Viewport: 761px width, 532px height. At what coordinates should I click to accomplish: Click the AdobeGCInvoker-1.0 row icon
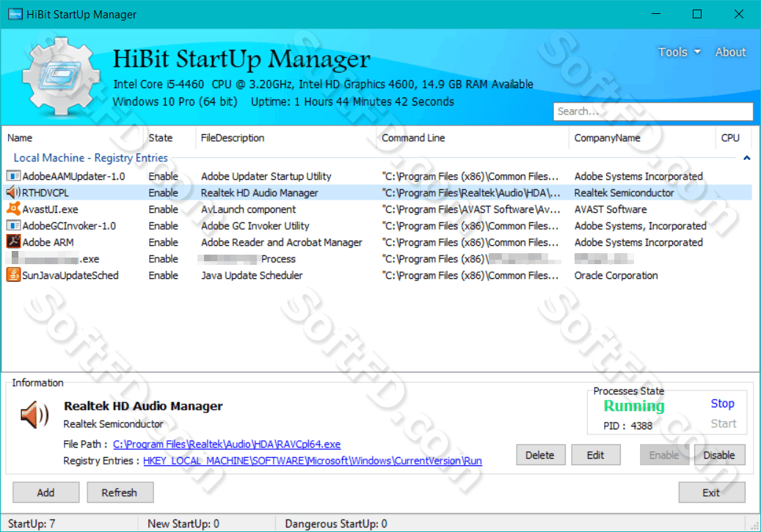click(13, 226)
